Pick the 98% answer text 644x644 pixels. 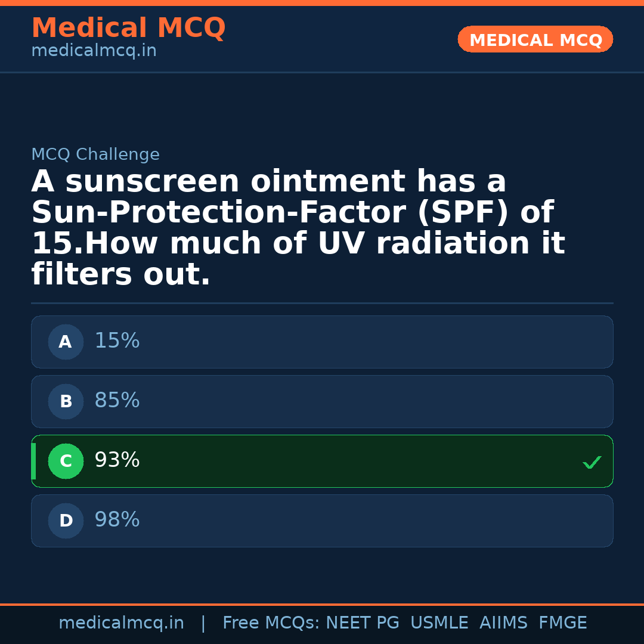tap(117, 520)
